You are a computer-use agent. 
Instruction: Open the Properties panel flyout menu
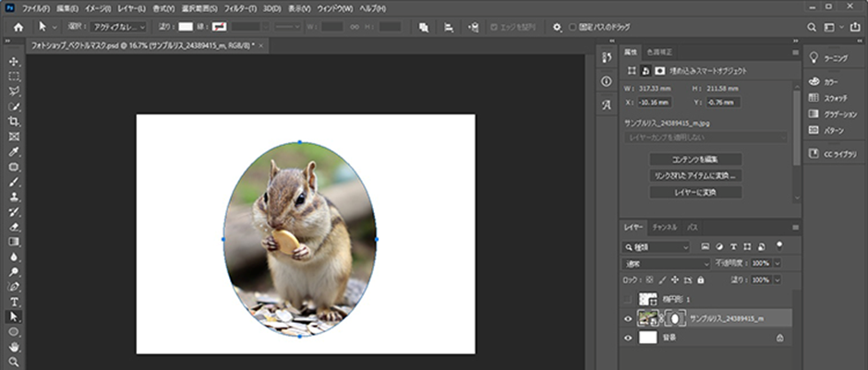[x=795, y=52]
